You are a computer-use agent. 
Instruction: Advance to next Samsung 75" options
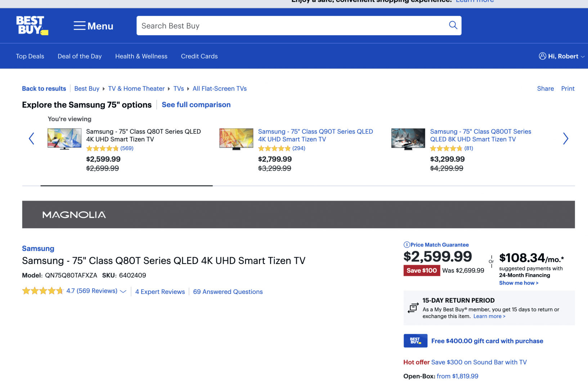[565, 139]
